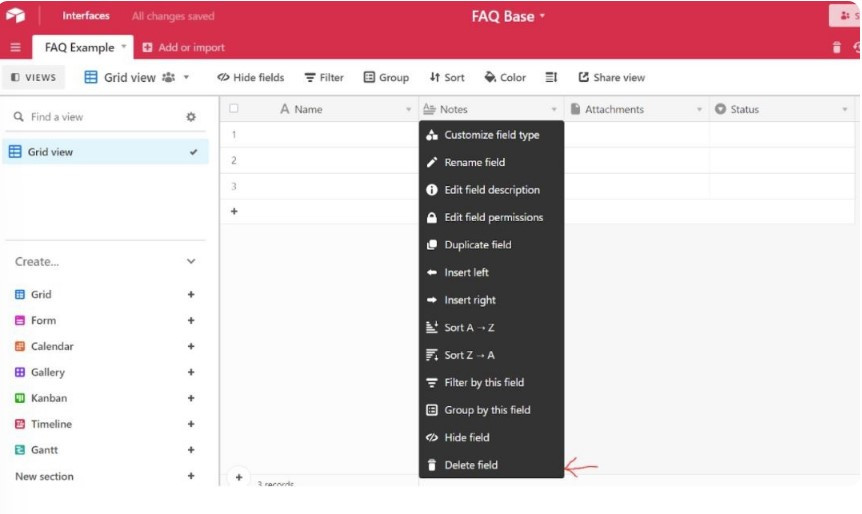Click the Share view button

(x=611, y=78)
